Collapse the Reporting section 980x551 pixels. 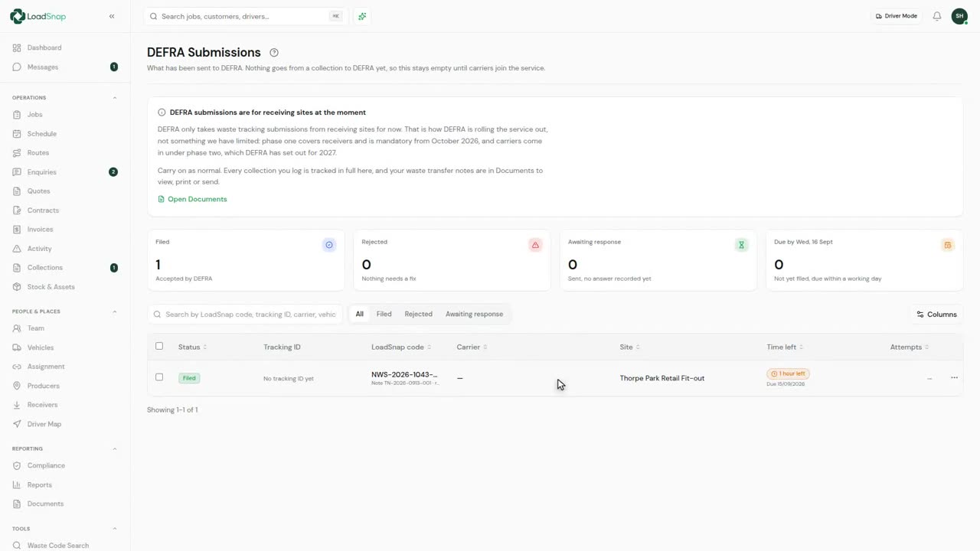pos(115,448)
